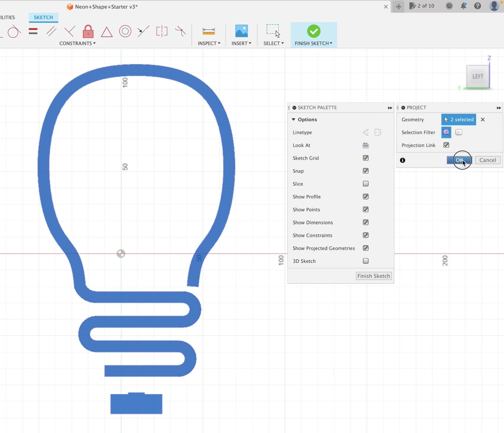Click the Left face of the ViewCube
504x433 pixels.
(x=478, y=76)
